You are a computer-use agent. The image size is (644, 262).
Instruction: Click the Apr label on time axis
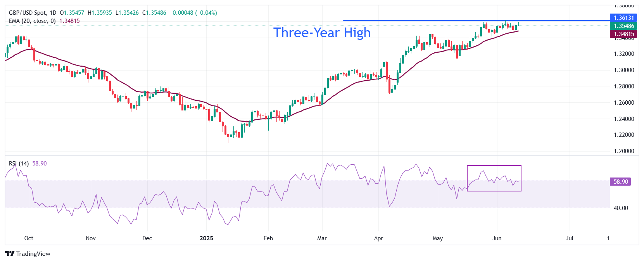(378, 238)
